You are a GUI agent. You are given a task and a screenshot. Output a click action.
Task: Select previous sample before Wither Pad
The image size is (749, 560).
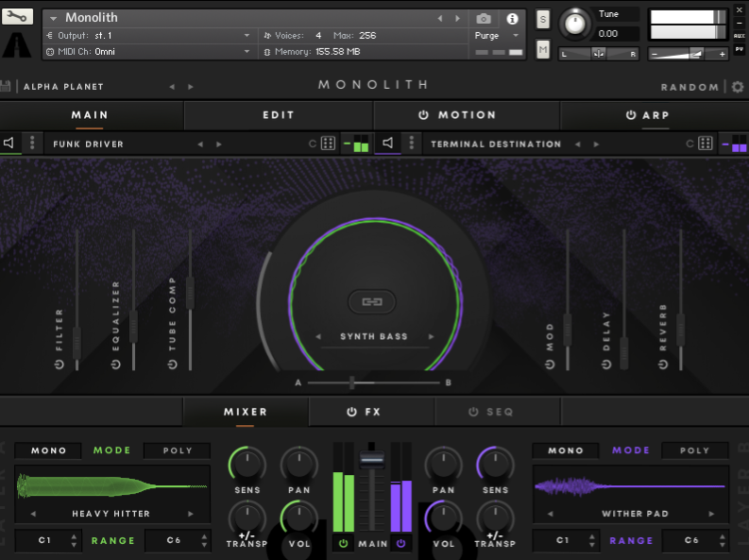(551, 514)
